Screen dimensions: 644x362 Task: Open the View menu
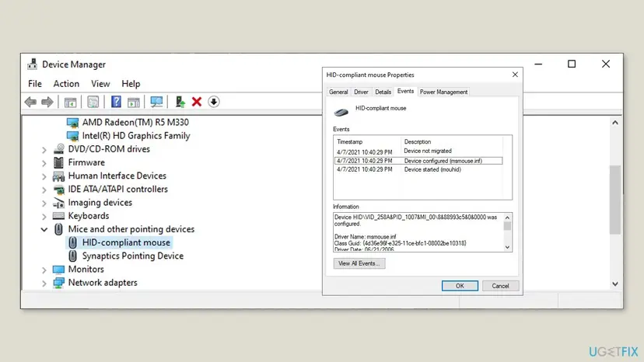tap(100, 84)
